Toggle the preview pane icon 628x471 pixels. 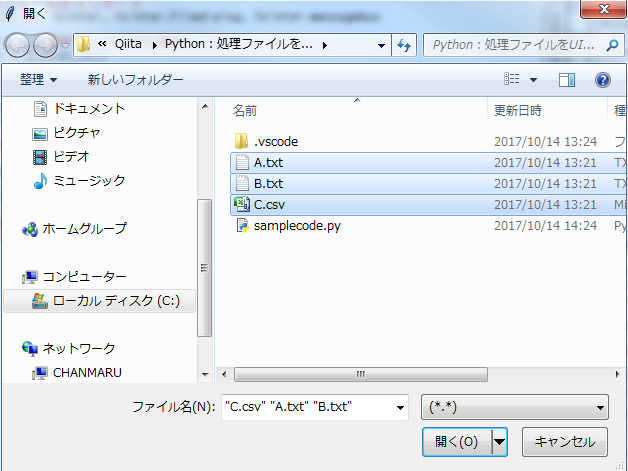click(x=567, y=80)
